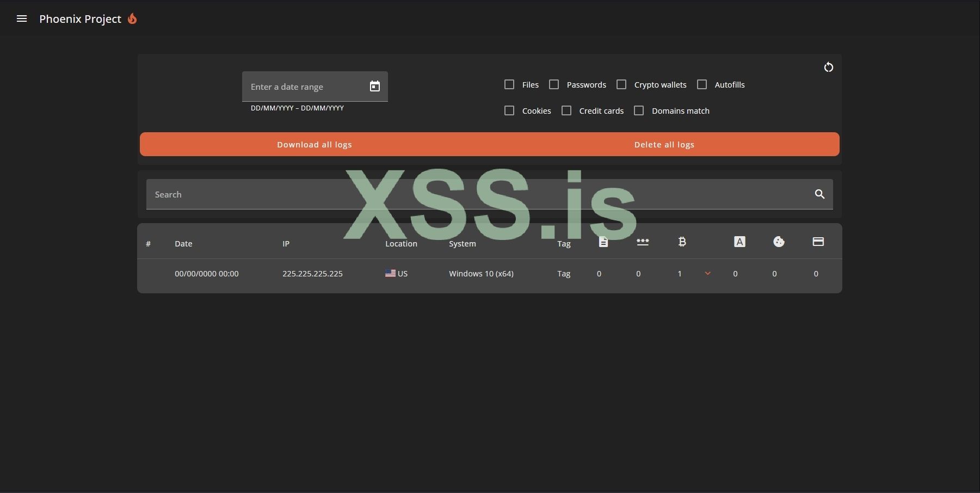The width and height of the screenshot is (980, 493).
Task: Enable the Passwords filter checkbox
Action: pyautogui.click(x=554, y=84)
